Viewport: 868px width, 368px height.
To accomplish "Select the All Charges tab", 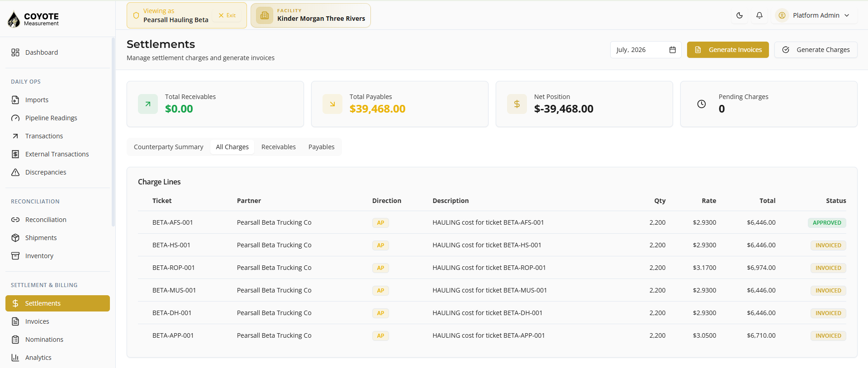I will (232, 147).
